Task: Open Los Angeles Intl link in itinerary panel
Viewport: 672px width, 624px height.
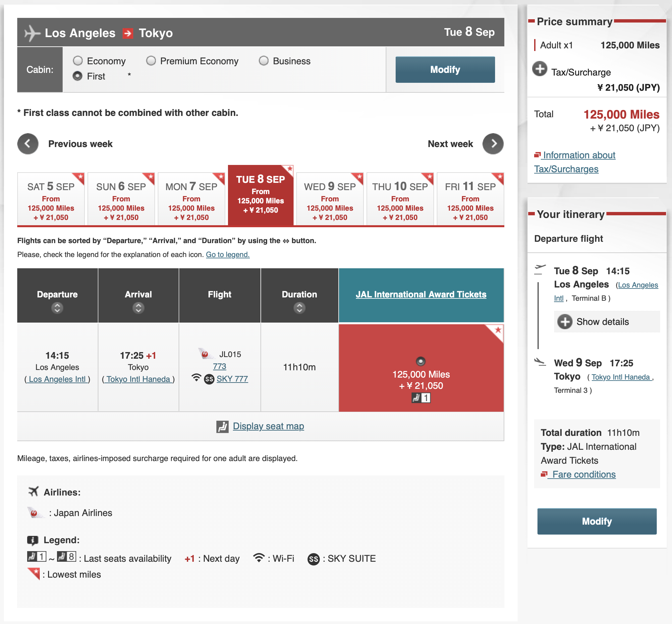Action: click(x=606, y=292)
